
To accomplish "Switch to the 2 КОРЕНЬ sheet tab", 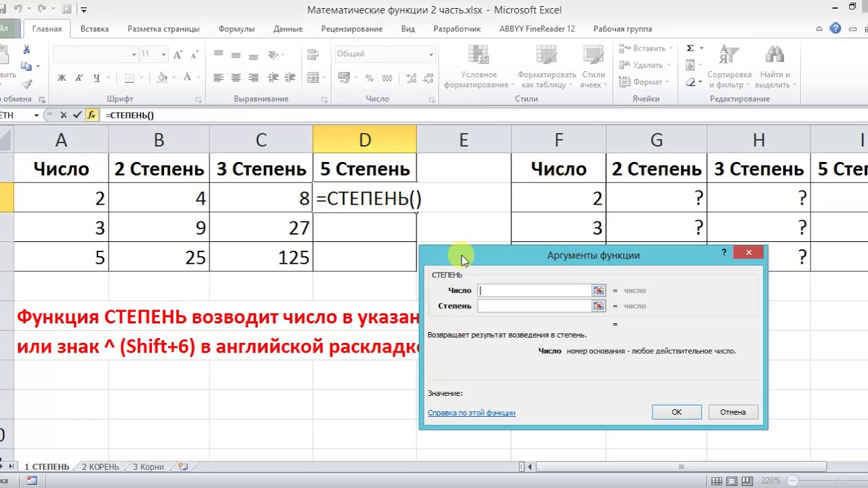I will 100,467.
